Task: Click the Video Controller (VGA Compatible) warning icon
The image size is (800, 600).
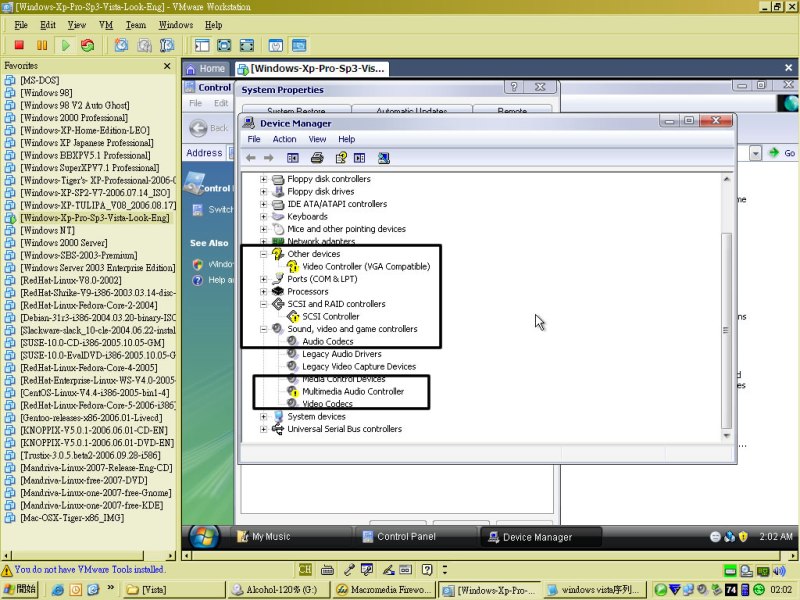Action: click(x=293, y=266)
